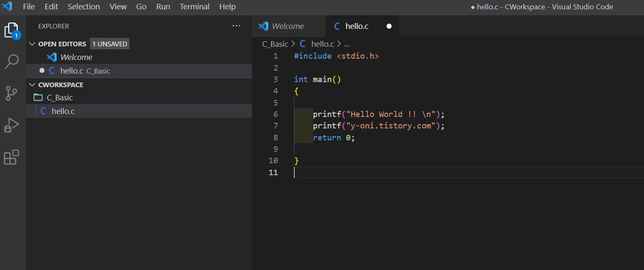Click the breadcrumb ellipsis symbol segment

346,44
